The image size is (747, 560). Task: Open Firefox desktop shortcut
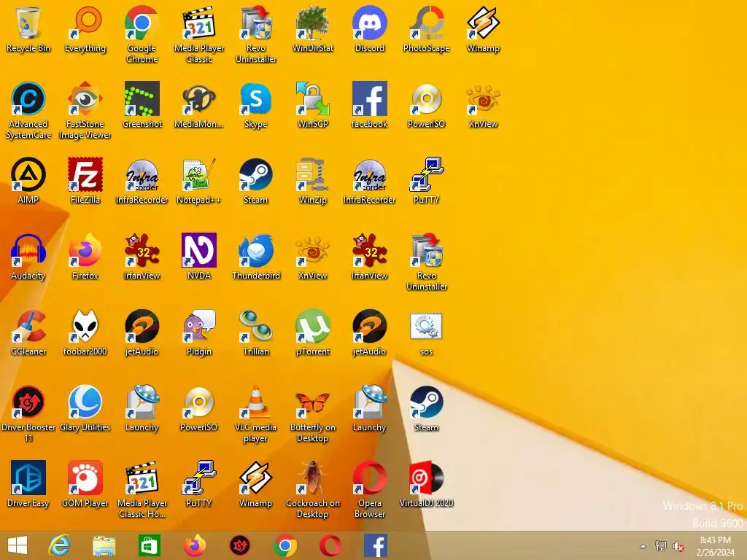[85, 257]
